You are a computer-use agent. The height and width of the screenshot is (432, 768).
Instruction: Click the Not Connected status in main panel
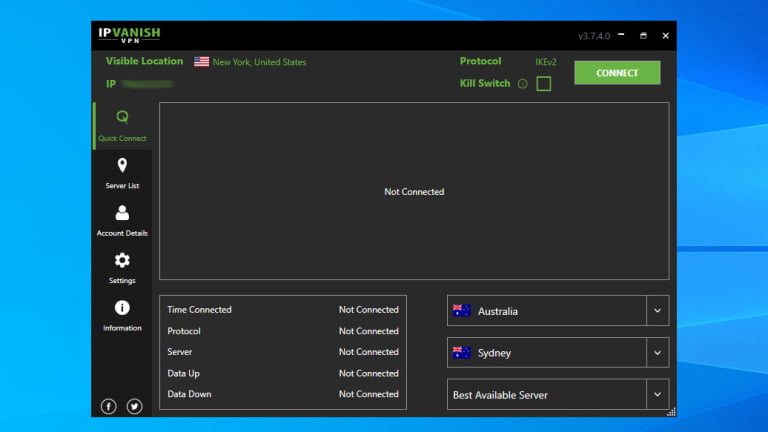(414, 192)
